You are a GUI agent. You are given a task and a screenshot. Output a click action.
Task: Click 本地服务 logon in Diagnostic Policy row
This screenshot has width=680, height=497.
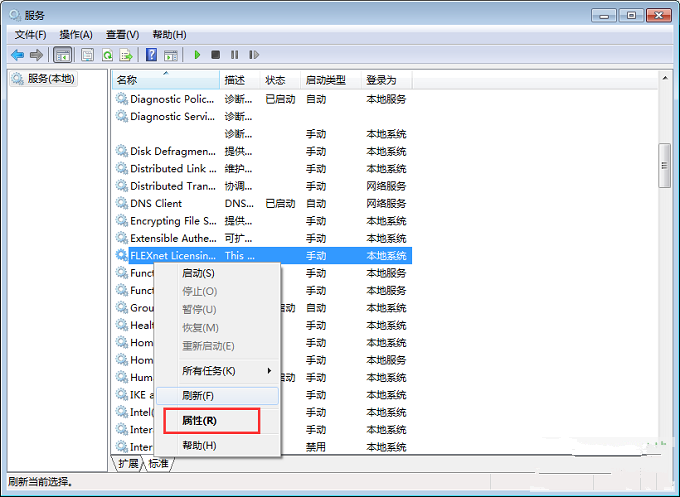click(x=386, y=99)
